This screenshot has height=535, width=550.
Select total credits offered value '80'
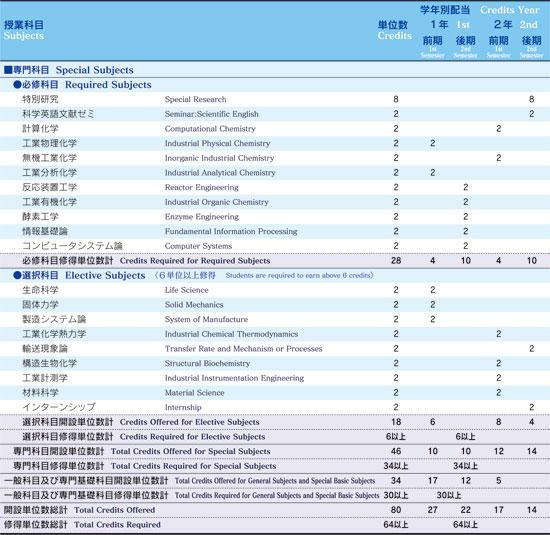click(x=396, y=510)
